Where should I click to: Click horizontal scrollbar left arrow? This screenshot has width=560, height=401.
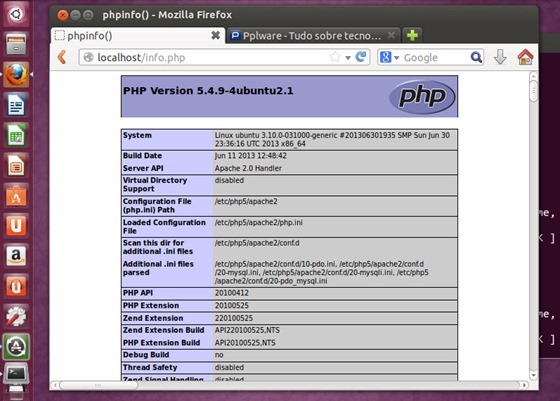pos(55,385)
